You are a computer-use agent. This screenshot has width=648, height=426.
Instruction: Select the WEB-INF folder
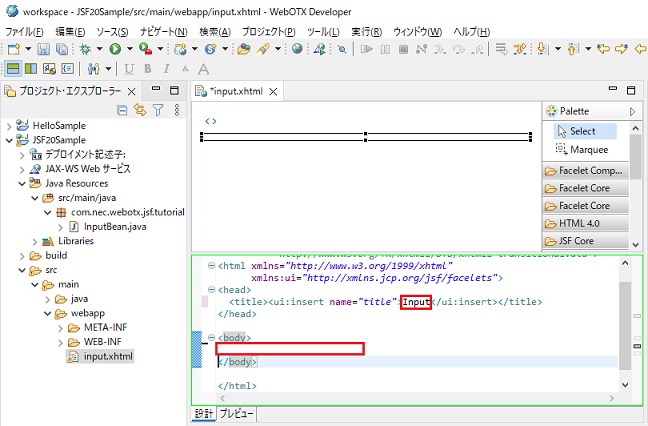(102, 341)
